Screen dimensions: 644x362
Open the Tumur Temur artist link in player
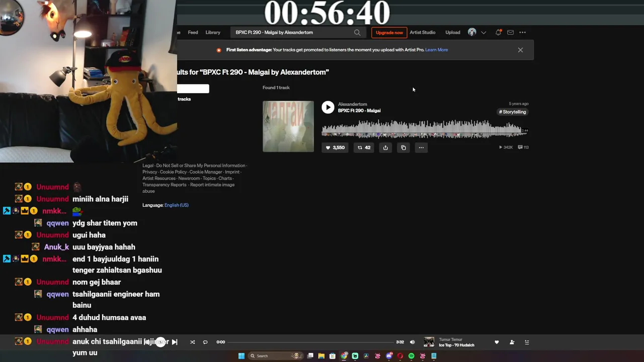click(451, 339)
